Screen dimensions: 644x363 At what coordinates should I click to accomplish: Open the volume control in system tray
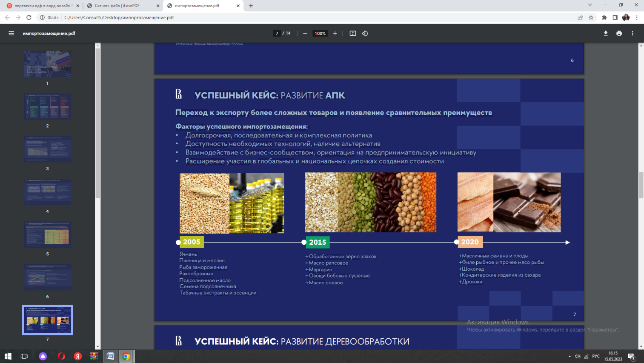578,356
